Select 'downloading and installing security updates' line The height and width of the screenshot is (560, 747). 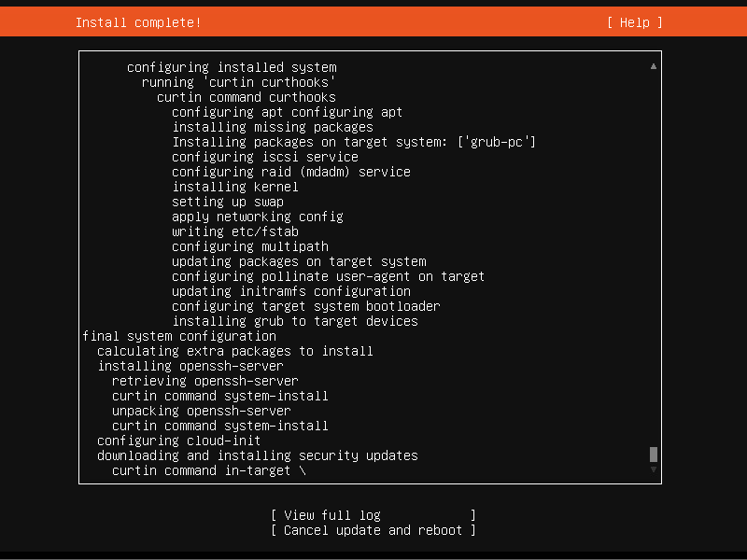coord(258,455)
